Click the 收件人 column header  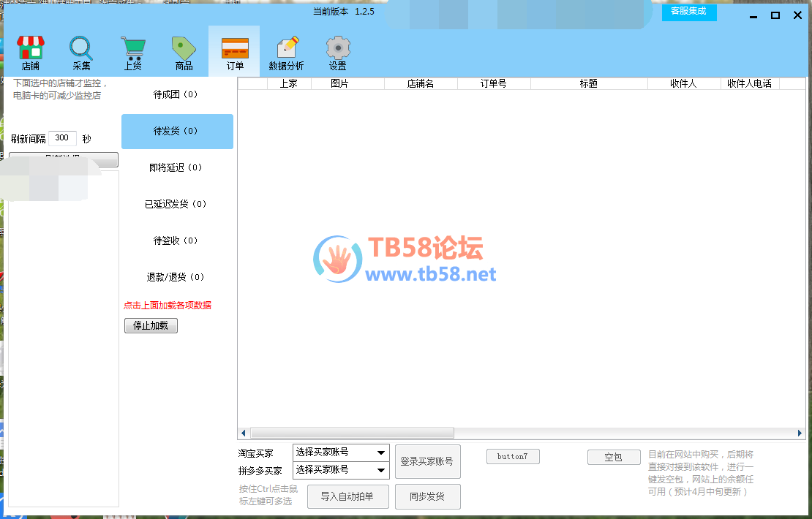pos(683,84)
